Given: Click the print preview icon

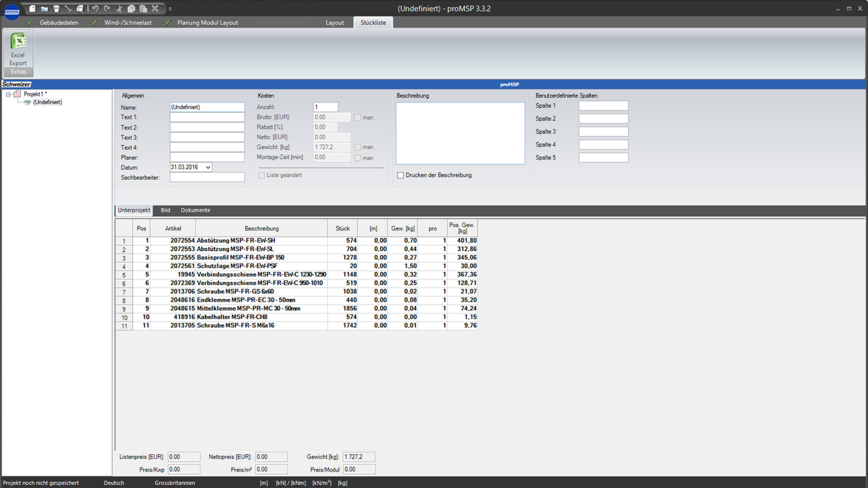Looking at the screenshot, I should (80, 9).
